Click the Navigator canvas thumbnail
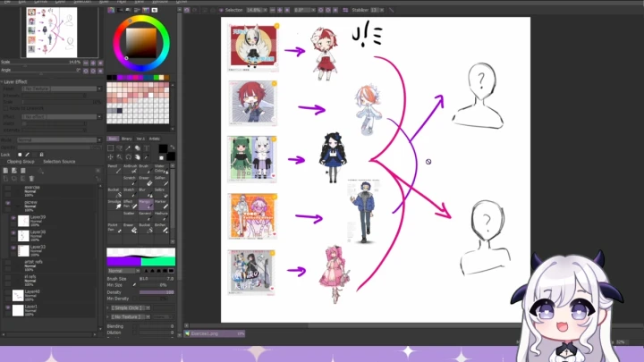 (x=52, y=32)
